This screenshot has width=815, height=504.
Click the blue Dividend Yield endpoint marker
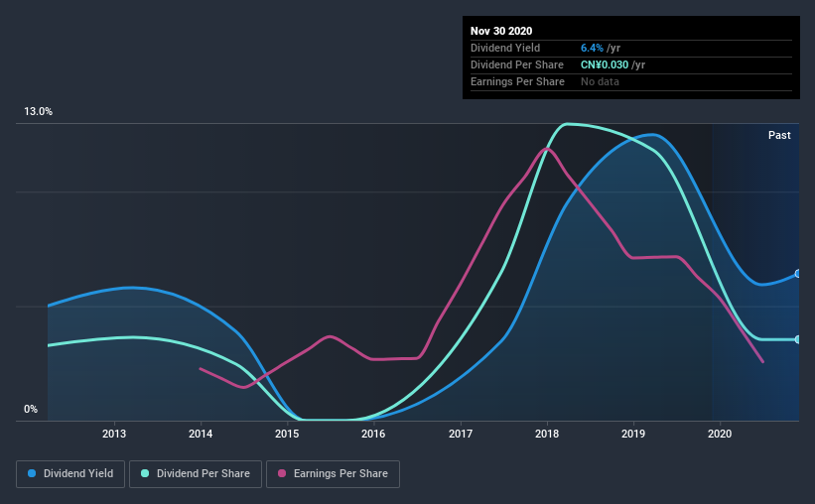(797, 274)
